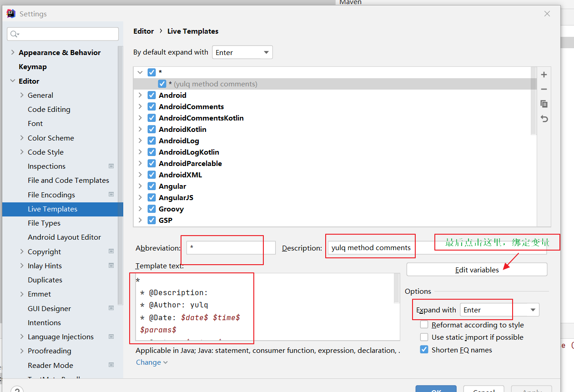This screenshot has width=574, height=392.
Task: Open Duplicates settings page
Action: point(45,280)
